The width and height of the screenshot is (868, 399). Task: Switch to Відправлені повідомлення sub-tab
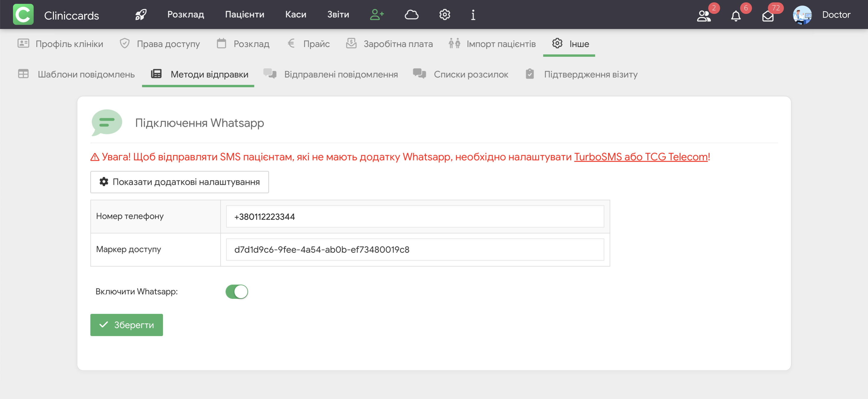coord(331,74)
